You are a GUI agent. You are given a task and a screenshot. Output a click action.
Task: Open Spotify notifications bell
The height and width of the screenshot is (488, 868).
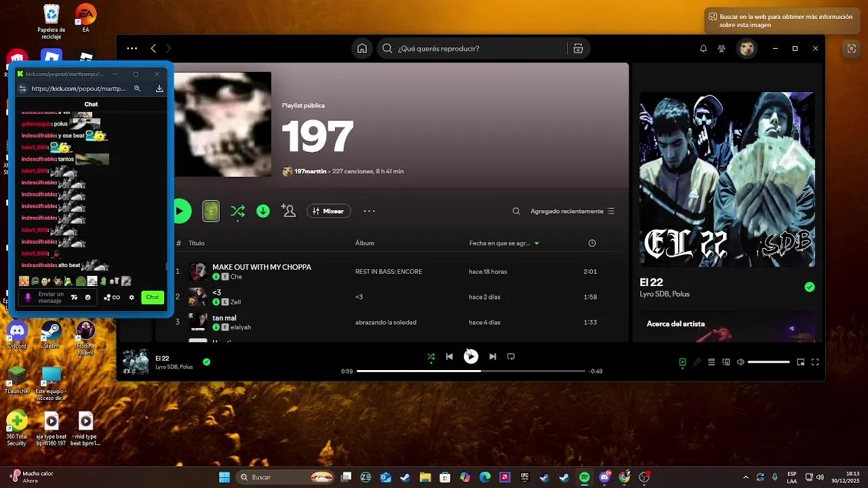click(x=703, y=49)
